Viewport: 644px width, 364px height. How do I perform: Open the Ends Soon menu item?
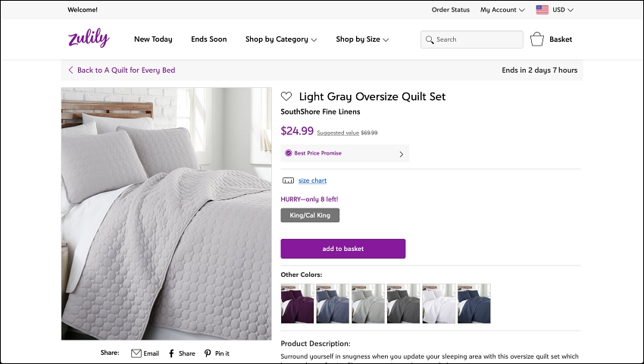pyautogui.click(x=208, y=39)
